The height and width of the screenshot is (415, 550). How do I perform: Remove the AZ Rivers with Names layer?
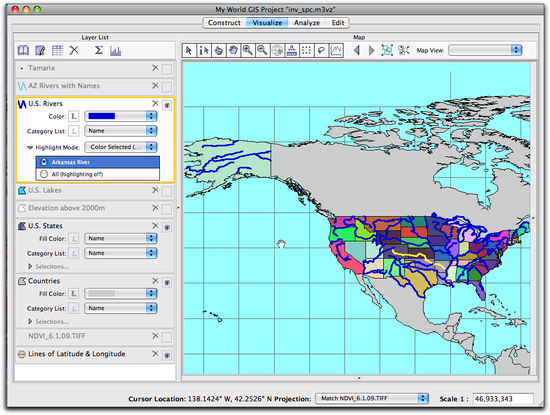[155, 85]
